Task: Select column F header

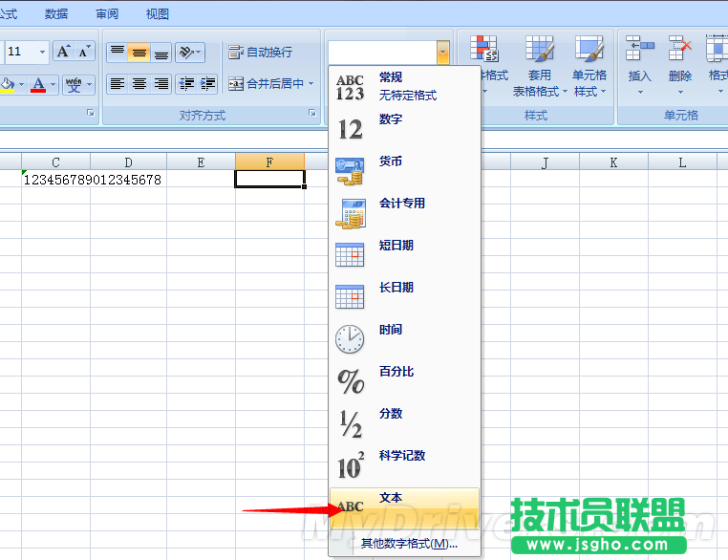Action: pyautogui.click(x=269, y=162)
